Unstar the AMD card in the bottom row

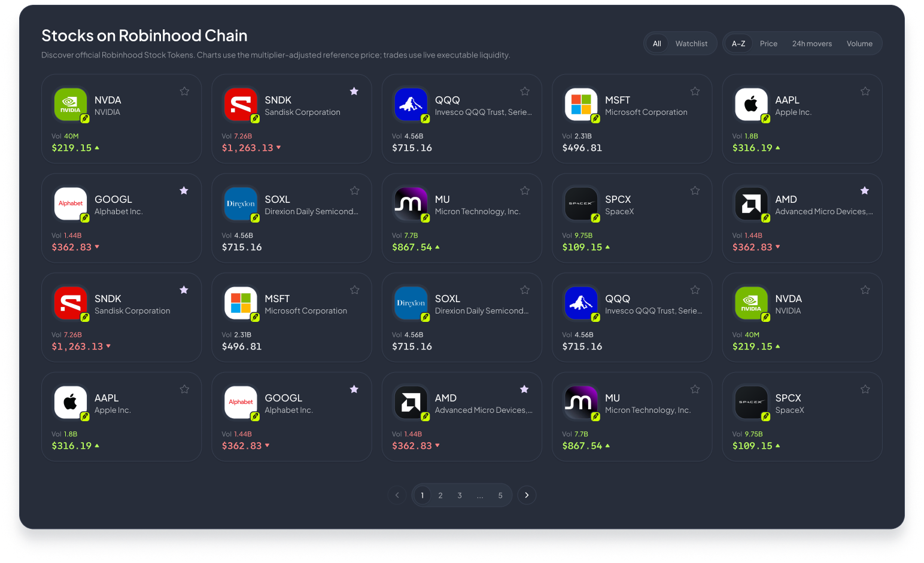coord(525,389)
